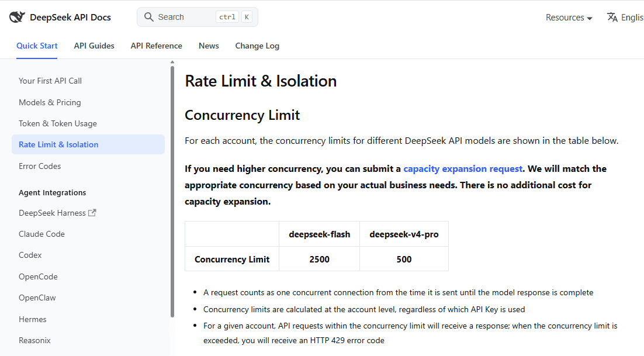Open Claude Code integration page
The image size is (644, 356).
click(x=42, y=234)
